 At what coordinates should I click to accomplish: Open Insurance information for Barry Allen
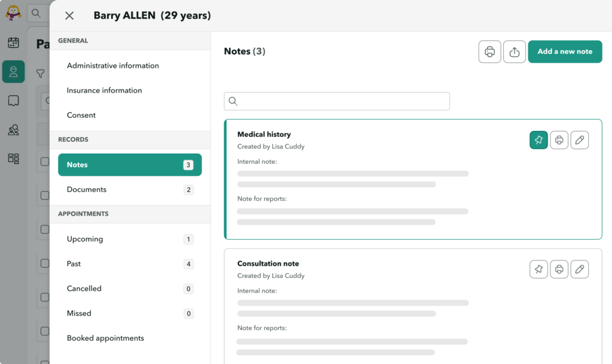[x=104, y=90]
